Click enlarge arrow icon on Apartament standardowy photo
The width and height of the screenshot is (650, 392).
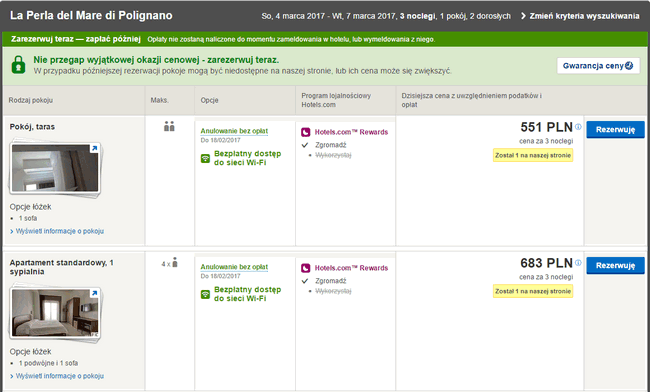point(94,293)
